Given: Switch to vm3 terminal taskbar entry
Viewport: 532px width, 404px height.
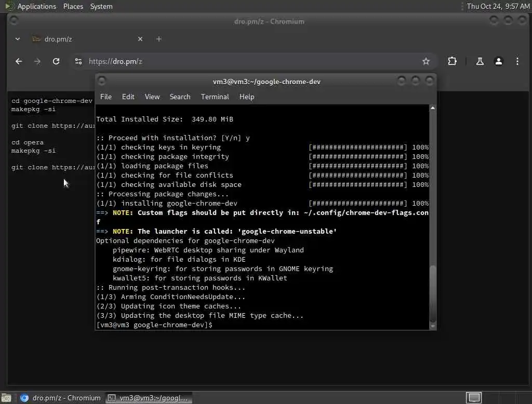Looking at the screenshot, I should [149, 398].
